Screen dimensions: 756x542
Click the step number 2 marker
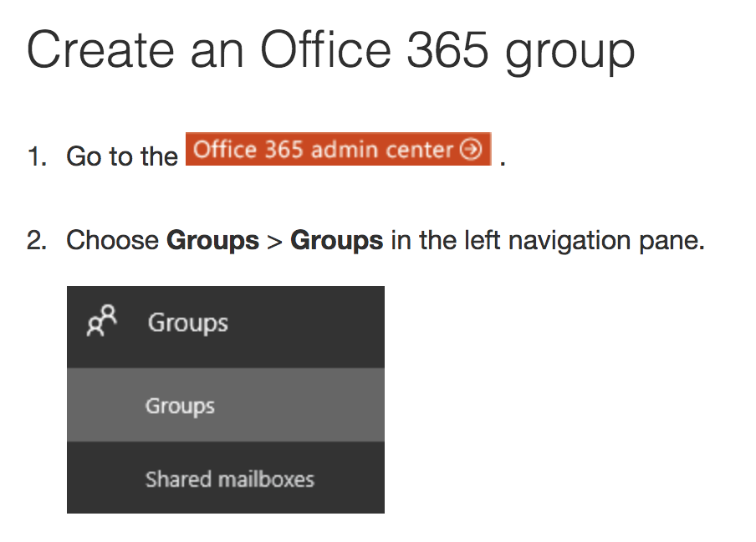point(37,240)
